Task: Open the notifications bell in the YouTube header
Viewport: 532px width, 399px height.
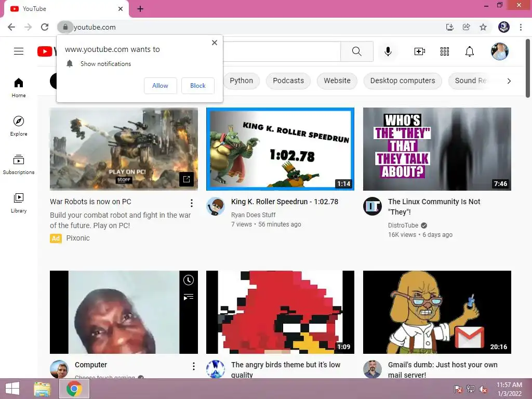Action: pos(470,51)
